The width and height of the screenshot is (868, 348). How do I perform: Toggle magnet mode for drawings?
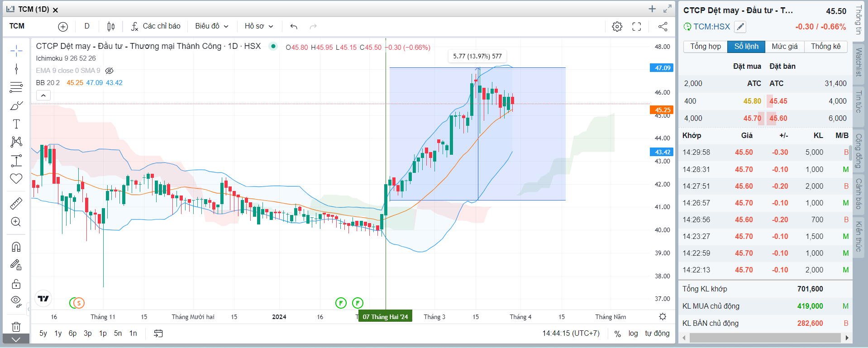(x=16, y=247)
